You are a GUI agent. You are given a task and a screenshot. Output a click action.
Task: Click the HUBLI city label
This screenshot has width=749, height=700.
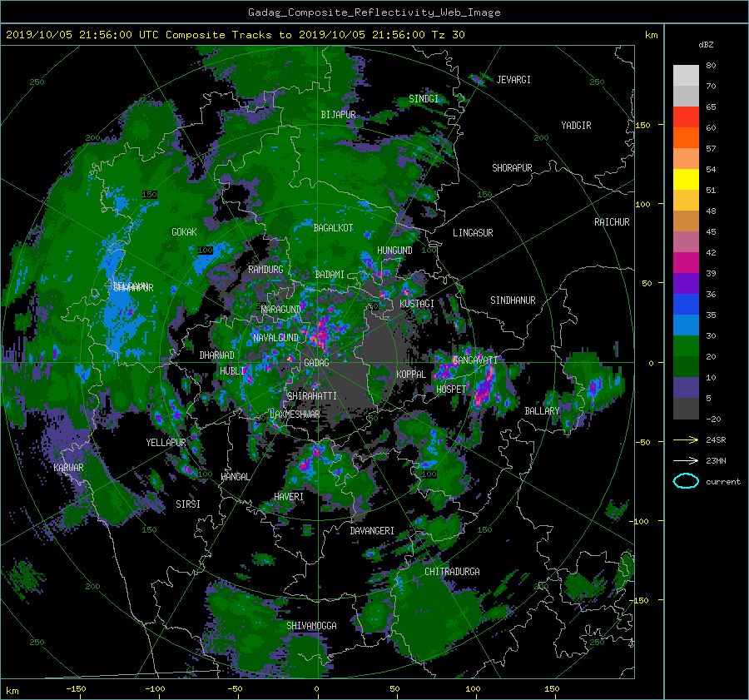[x=232, y=371]
